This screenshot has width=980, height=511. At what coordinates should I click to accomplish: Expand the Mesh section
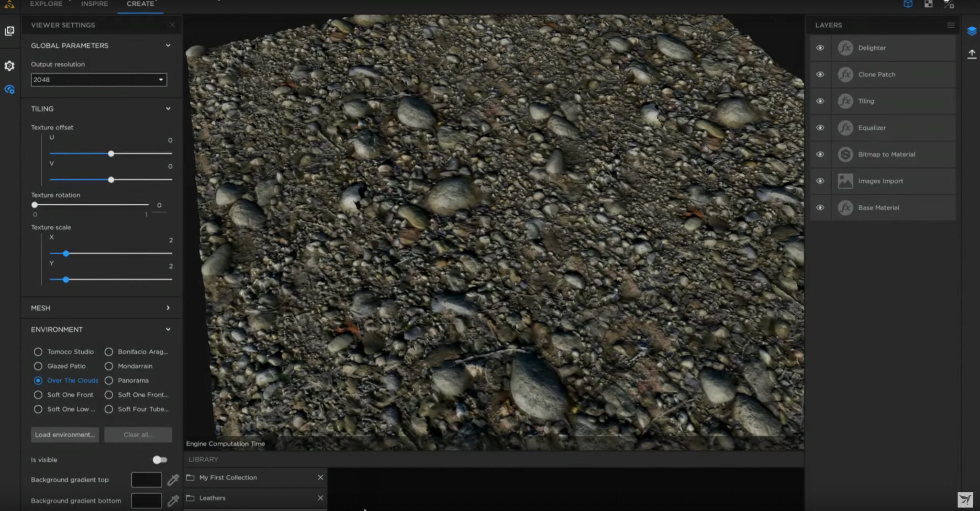tap(168, 308)
